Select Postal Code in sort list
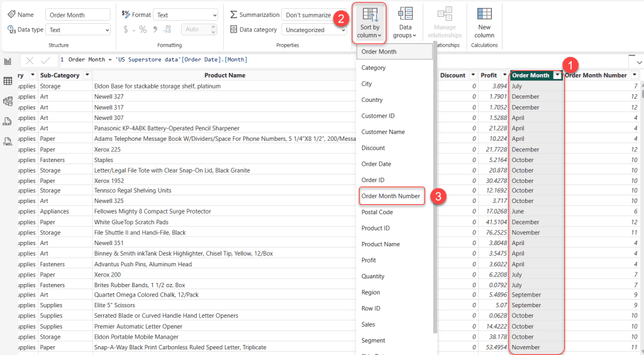This screenshot has width=644, height=355. coord(394,212)
